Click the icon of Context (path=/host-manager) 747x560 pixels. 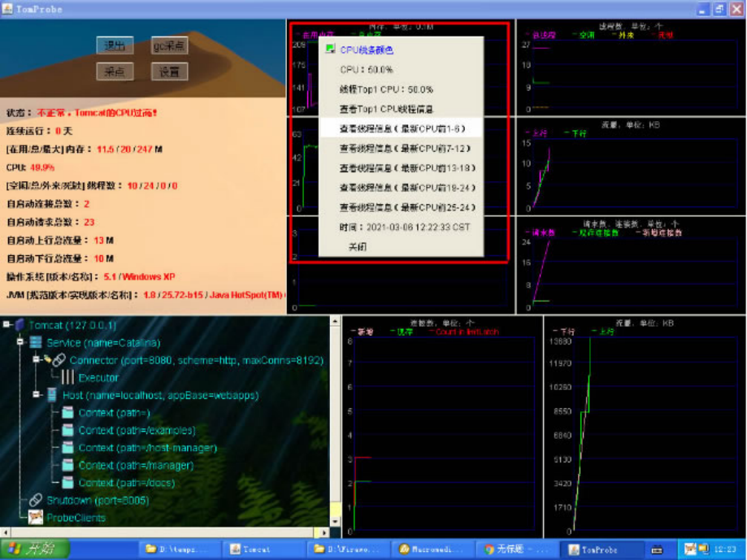pyautogui.click(x=68, y=448)
